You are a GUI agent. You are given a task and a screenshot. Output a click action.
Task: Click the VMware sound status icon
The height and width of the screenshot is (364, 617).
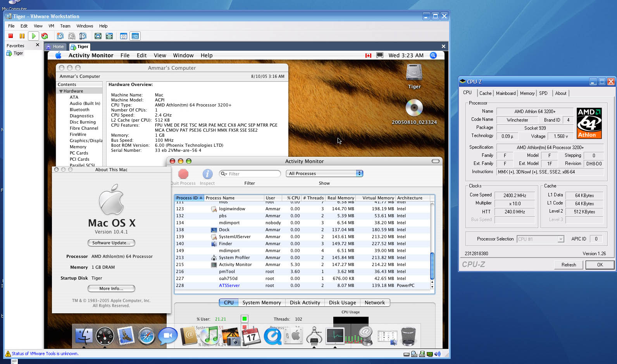click(438, 354)
